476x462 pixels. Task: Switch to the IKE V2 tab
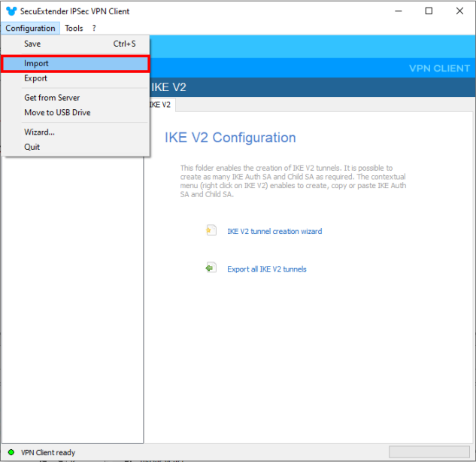coord(160,105)
